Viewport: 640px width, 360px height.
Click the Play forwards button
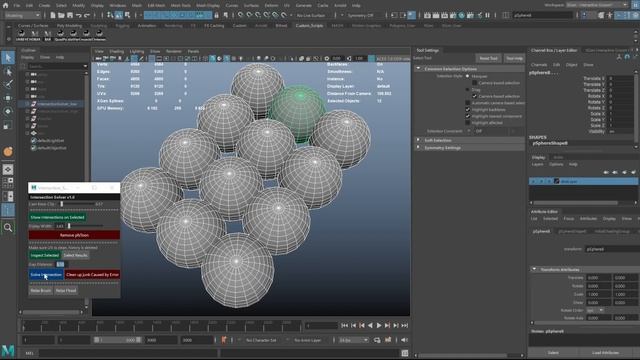[x=379, y=325]
